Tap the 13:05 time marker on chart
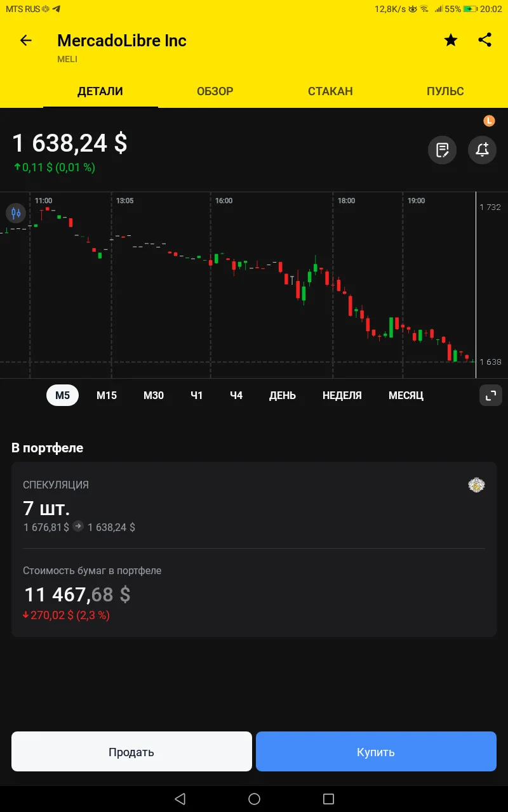This screenshot has width=508, height=812. tap(124, 200)
